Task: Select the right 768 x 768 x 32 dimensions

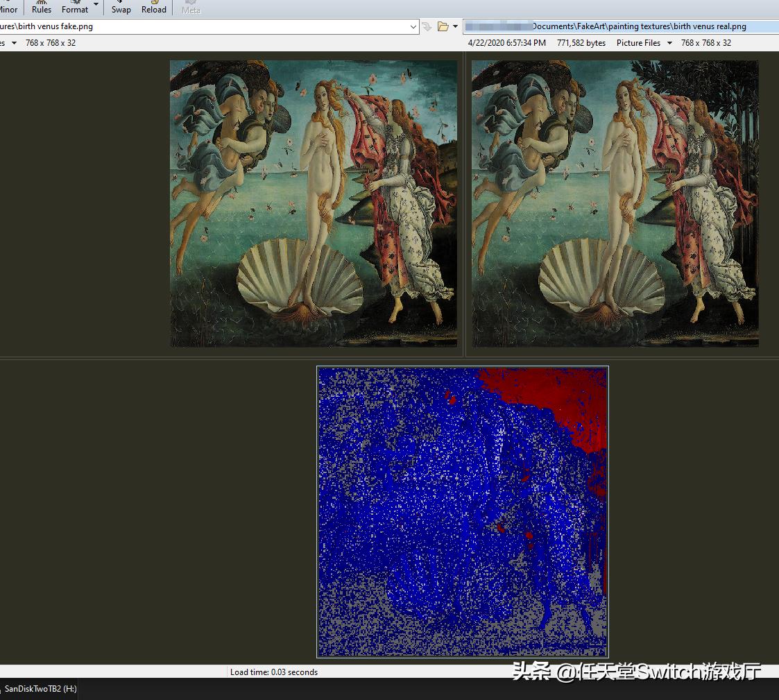Action: [x=706, y=43]
